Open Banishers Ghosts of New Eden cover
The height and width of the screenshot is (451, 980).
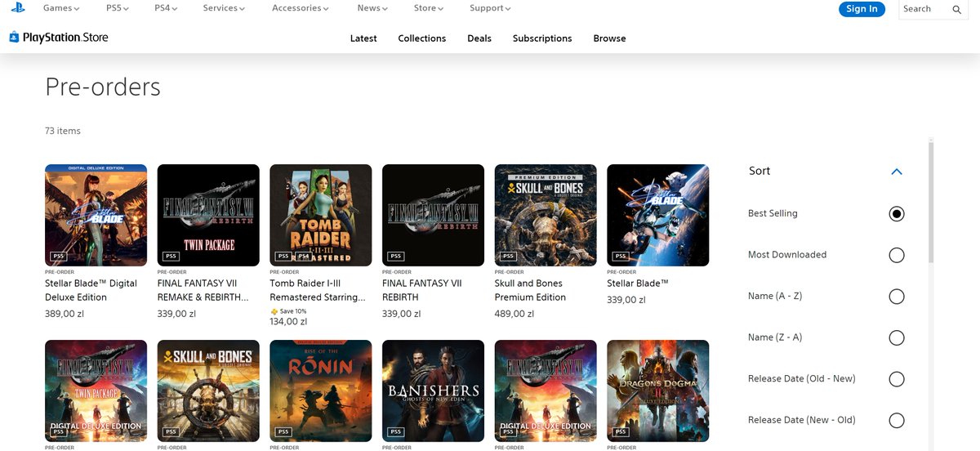[x=433, y=391]
